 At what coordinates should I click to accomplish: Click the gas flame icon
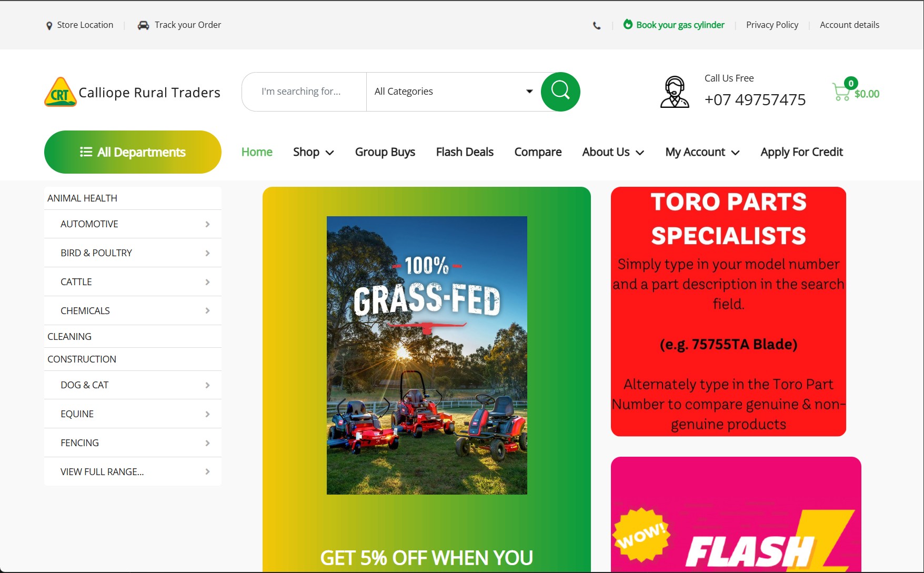pos(628,24)
